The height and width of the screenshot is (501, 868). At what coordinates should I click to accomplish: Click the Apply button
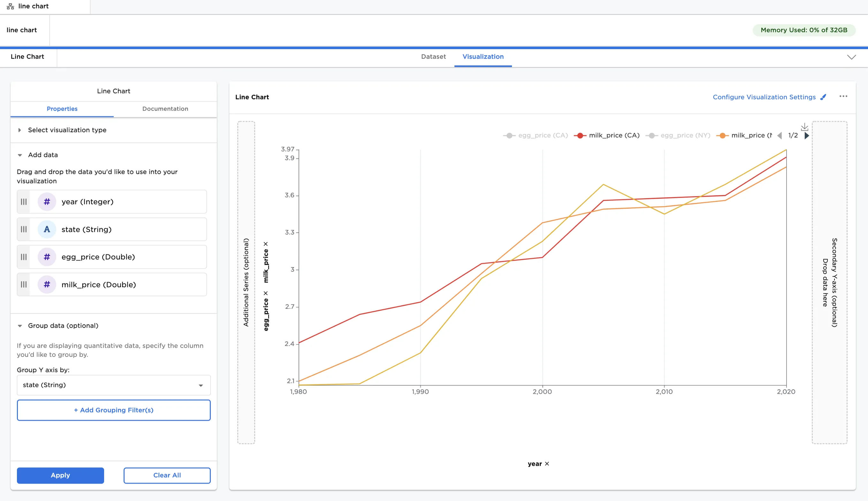[60, 475]
